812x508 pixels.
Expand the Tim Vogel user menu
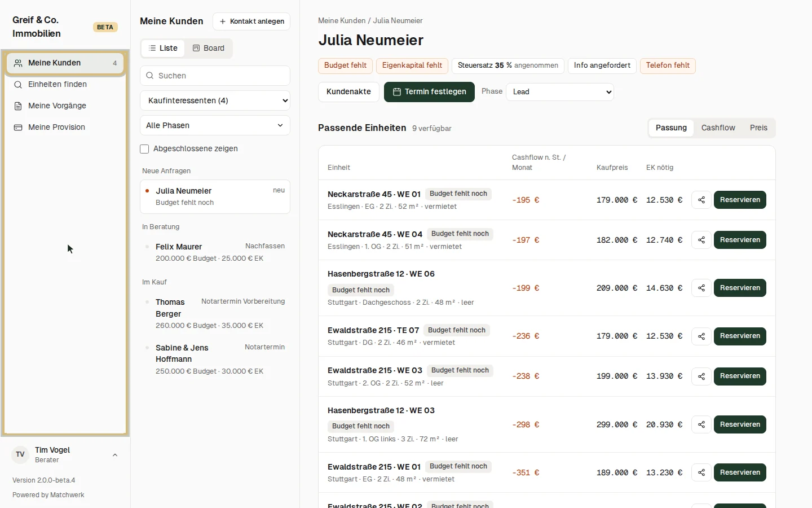[115, 455]
